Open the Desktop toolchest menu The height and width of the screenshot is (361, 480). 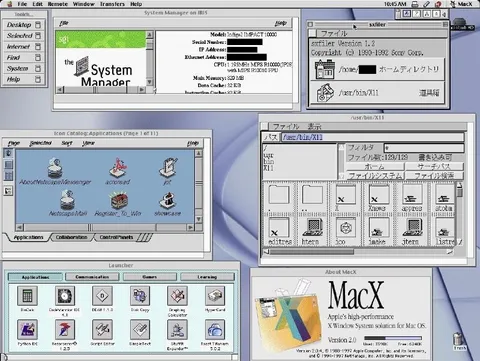23,25
